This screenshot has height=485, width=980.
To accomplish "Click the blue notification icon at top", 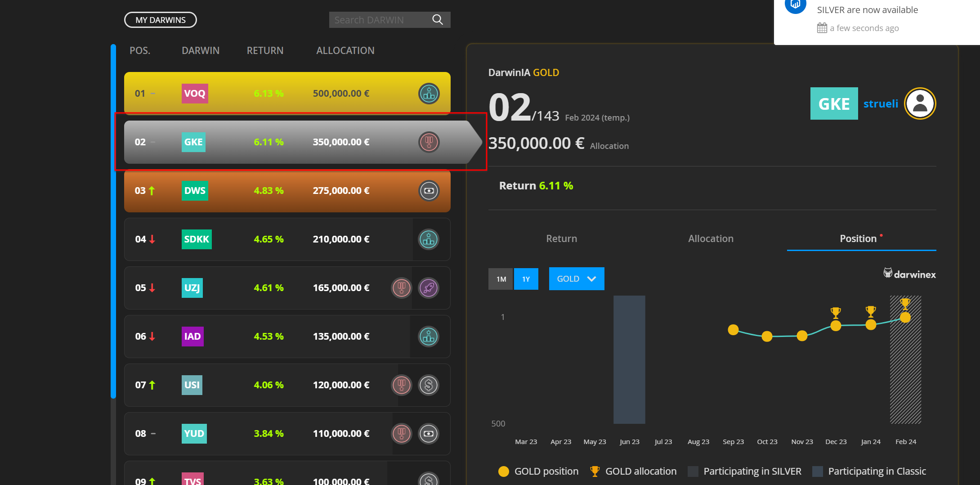I will pos(795,4).
